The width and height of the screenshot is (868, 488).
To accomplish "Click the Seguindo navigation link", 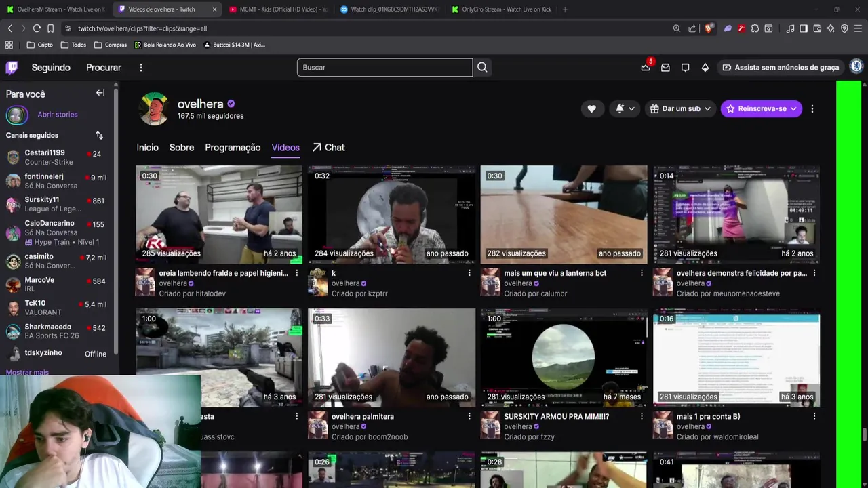I will coord(51,67).
